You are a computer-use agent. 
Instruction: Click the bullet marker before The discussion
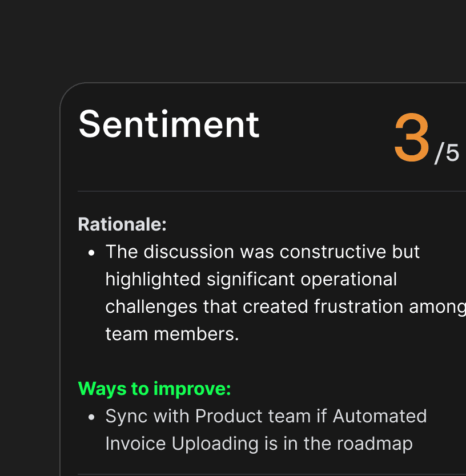tap(91, 253)
